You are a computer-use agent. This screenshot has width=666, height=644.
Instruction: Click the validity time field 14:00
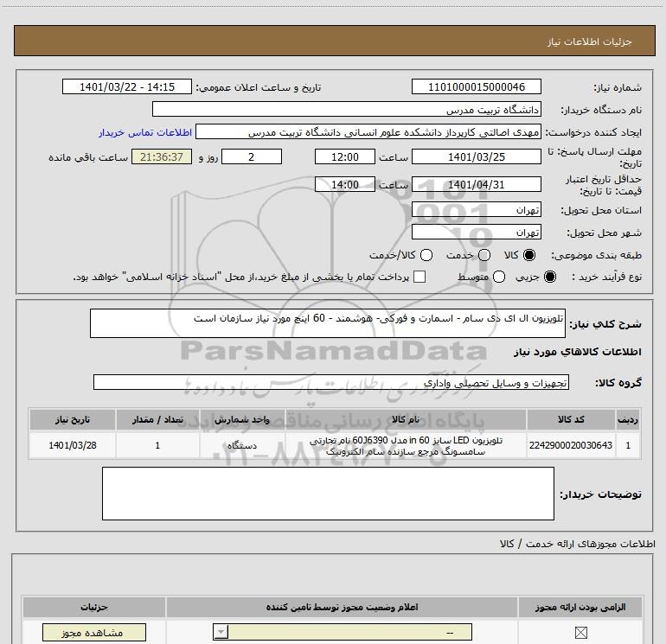345,184
